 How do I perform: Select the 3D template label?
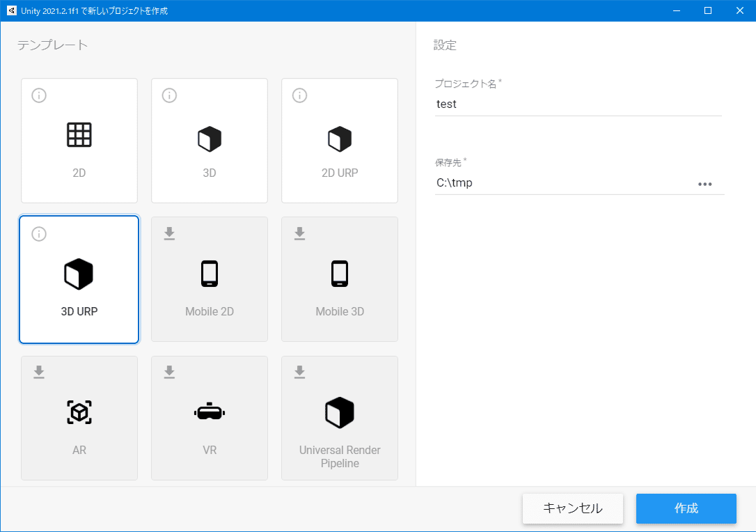pos(210,173)
